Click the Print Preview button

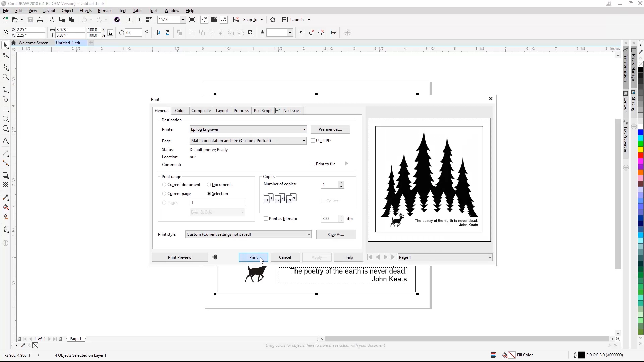pos(179,257)
